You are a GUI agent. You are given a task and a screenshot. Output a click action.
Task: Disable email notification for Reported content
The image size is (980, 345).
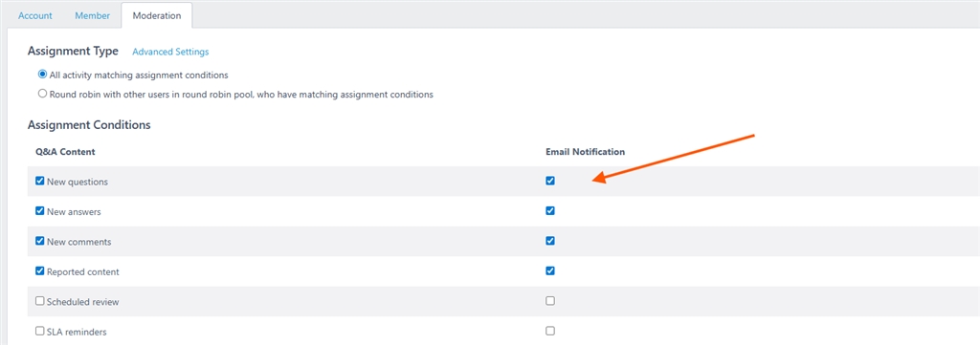[550, 270]
